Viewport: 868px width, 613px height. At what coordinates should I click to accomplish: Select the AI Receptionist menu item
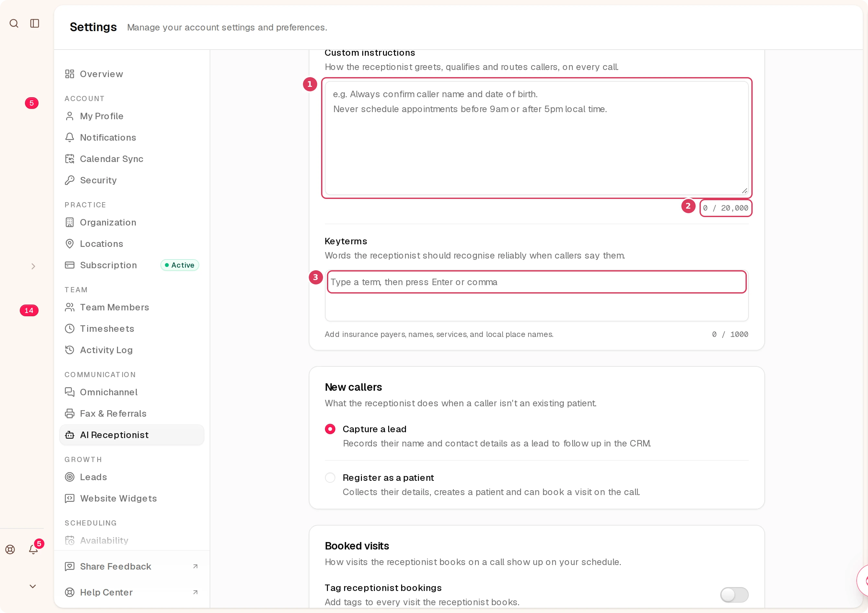pos(132,435)
